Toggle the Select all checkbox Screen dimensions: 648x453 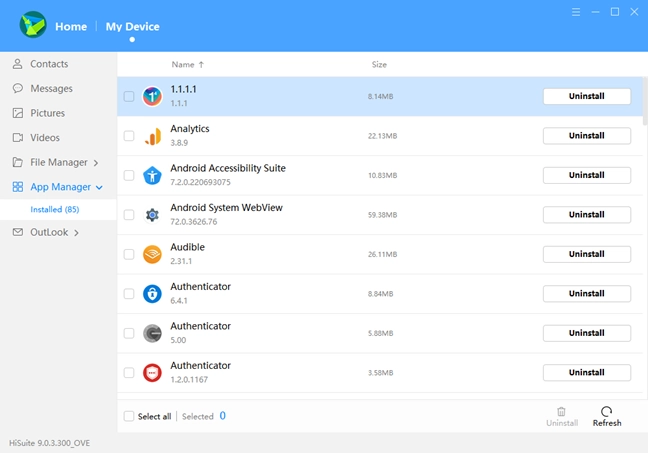129,416
